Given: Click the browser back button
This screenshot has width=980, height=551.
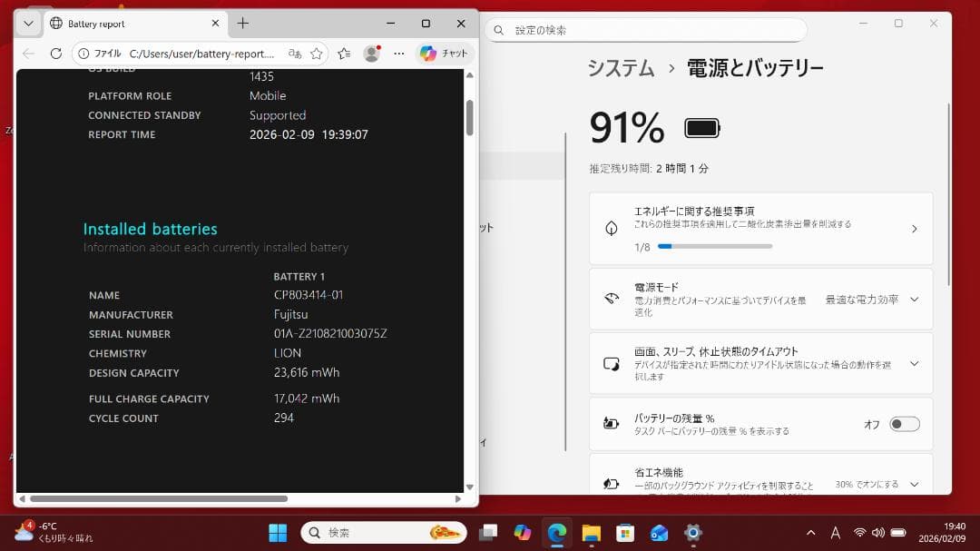Looking at the screenshot, I should [x=28, y=54].
